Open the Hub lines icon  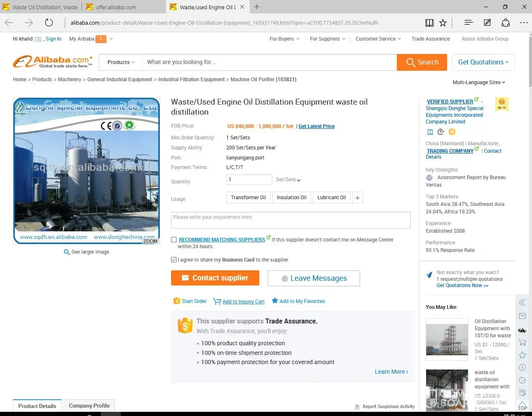pyautogui.click(x=468, y=23)
